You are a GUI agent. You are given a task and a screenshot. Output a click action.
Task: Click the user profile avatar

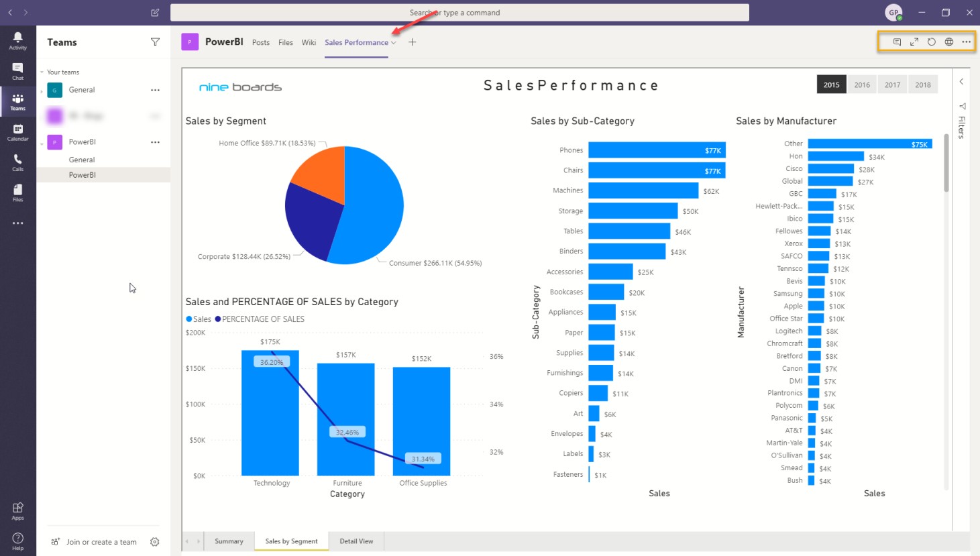(894, 12)
